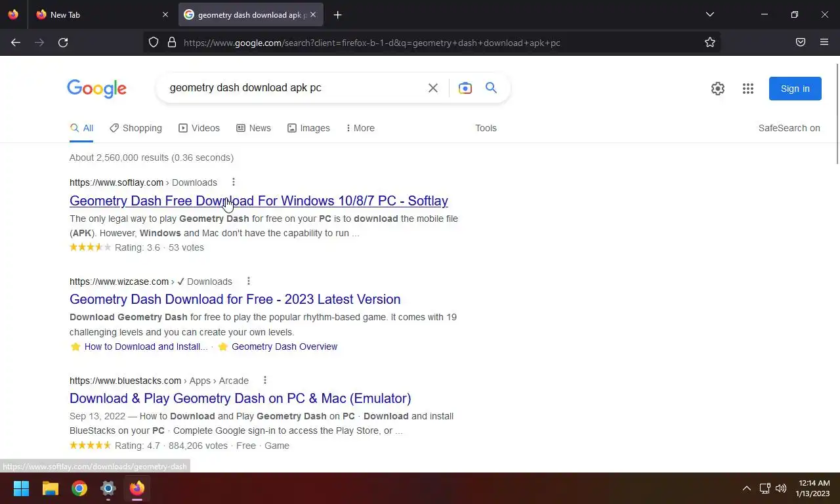Switch to News results

point(253,128)
